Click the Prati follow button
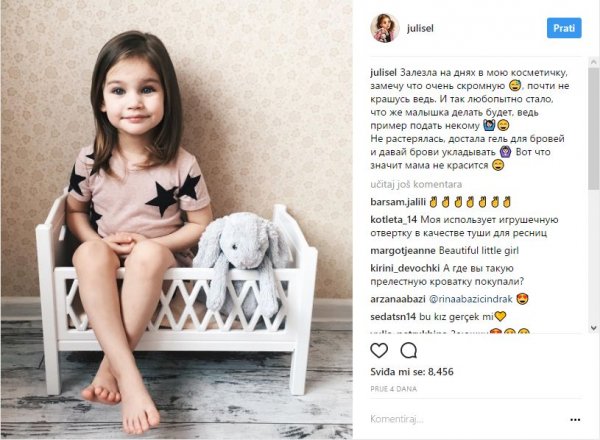 click(564, 28)
